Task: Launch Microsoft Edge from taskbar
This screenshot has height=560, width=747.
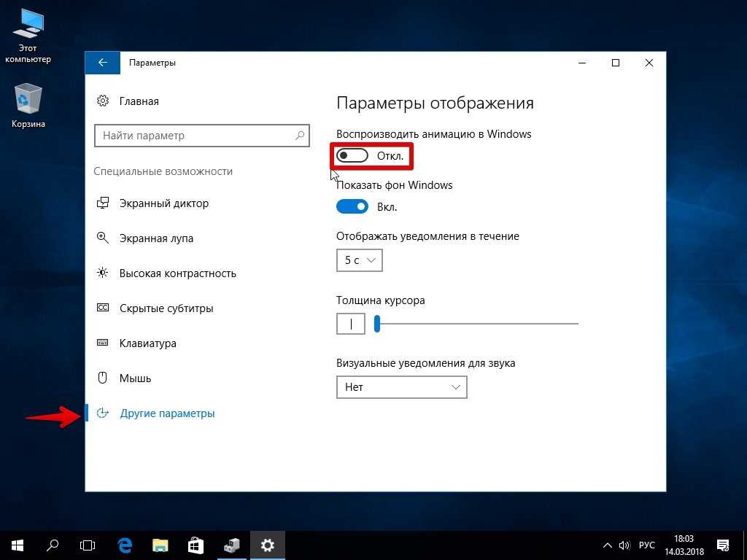Action: click(125, 545)
